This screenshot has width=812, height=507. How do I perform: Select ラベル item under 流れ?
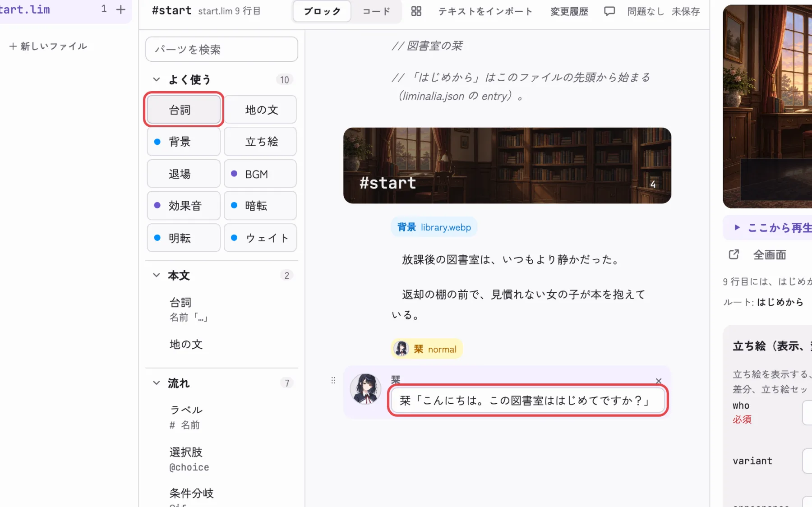pyautogui.click(x=186, y=417)
